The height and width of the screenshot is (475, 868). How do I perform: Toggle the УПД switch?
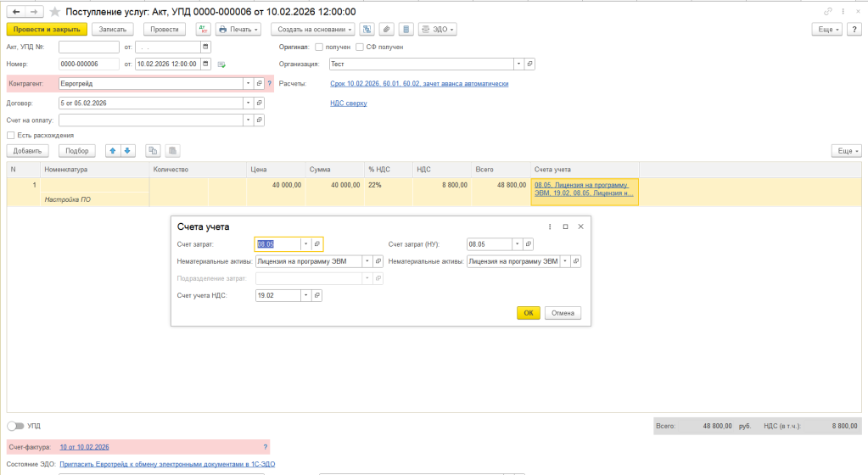click(15, 426)
